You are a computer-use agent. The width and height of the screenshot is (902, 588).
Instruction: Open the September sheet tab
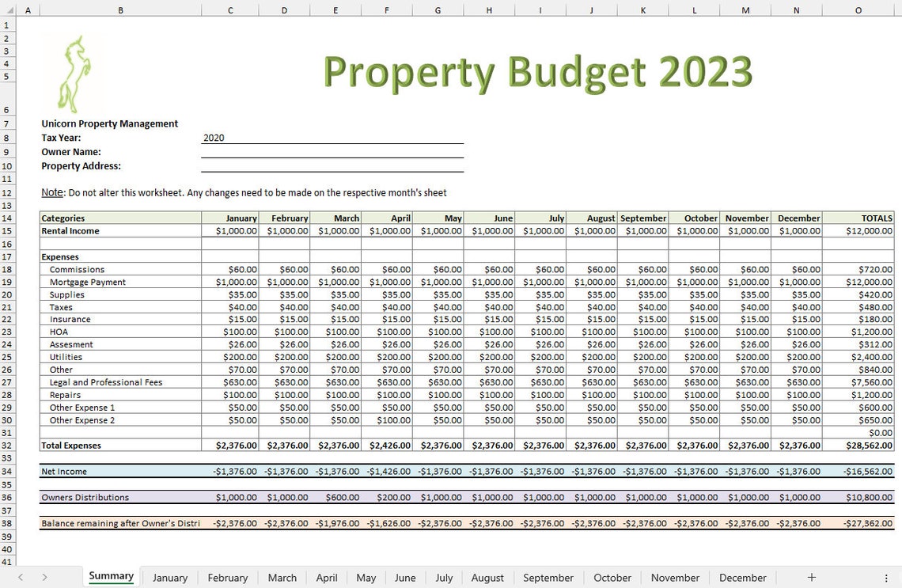[548, 578]
